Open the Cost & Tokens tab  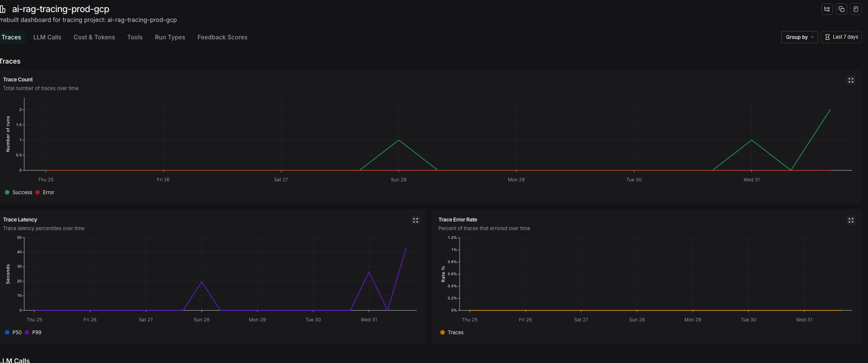tap(94, 37)
